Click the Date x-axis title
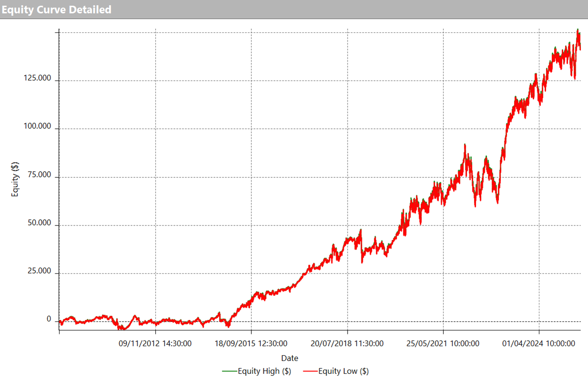Image resolution: width=588 pixels, height=380 pixels. point(289,358)
